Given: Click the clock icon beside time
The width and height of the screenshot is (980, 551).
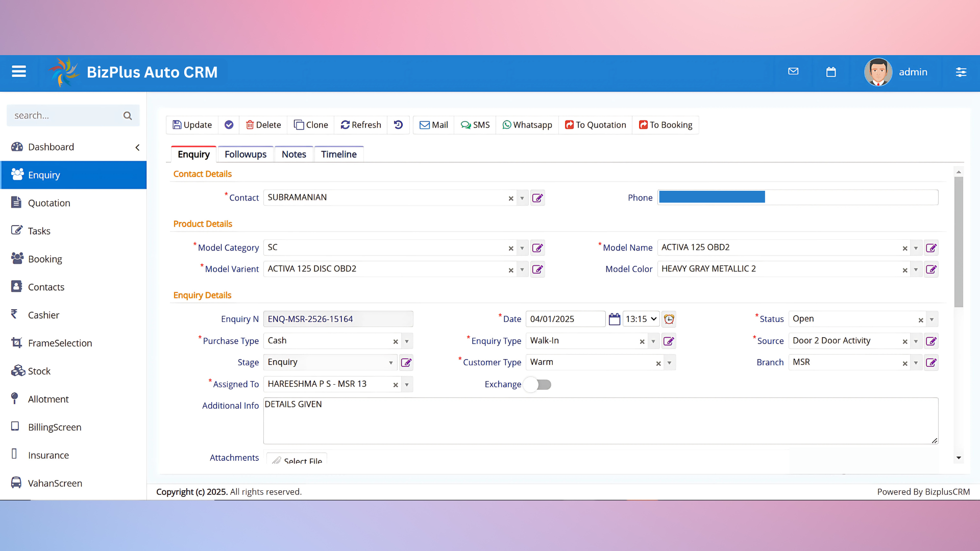Looking at the screenshot, I should point(669,319).
